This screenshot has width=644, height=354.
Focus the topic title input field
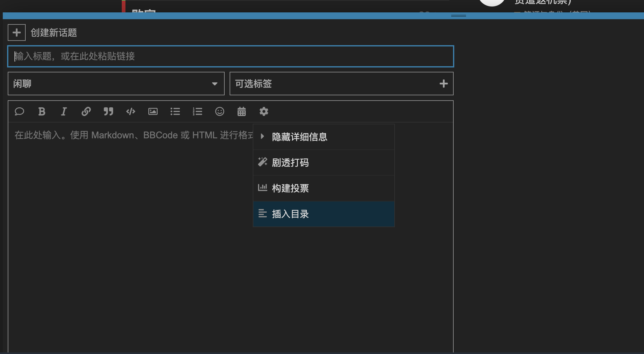tap(231, 56)
